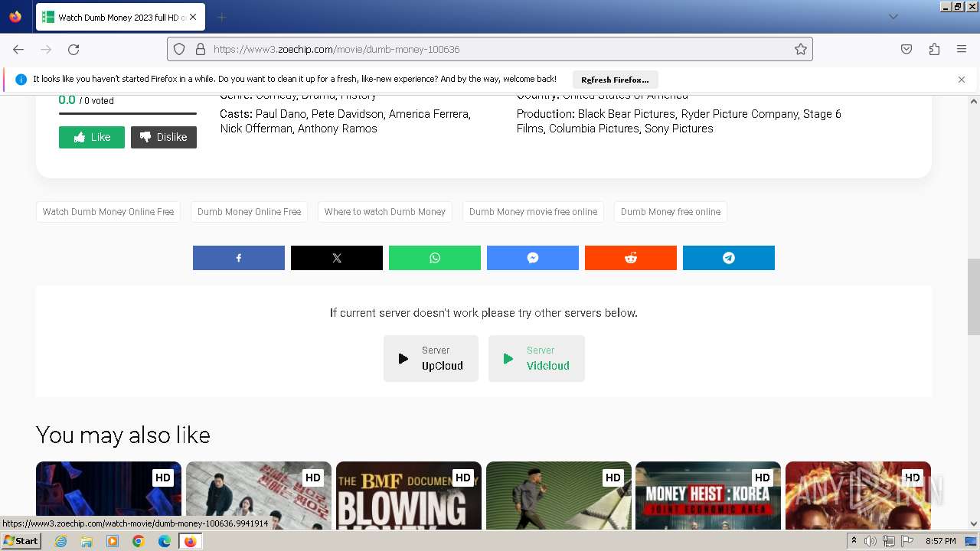Open the tray network connection icon
The height and width of the screenshot is (551, 980).
point(889,541)
